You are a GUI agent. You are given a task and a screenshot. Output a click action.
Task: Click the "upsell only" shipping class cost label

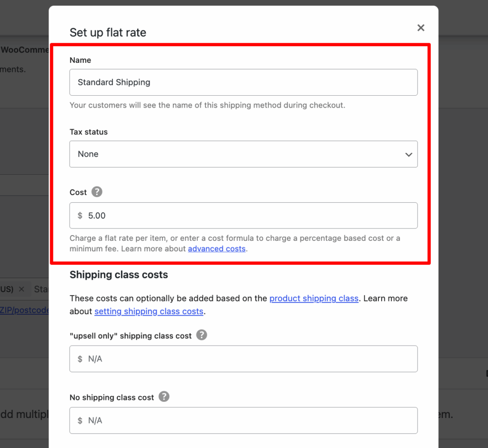[x=130, y=336]
